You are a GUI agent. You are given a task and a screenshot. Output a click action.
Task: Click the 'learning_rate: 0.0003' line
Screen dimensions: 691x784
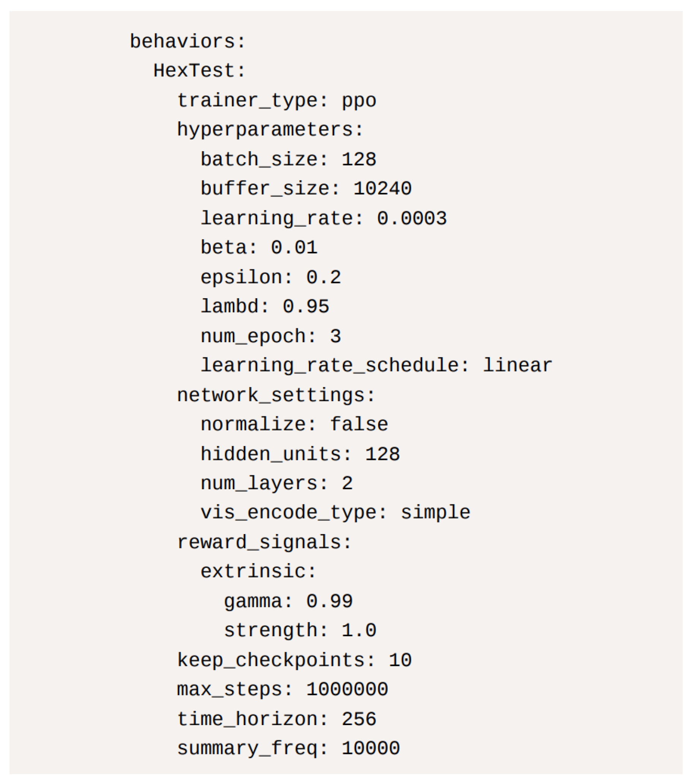(323, 219)
